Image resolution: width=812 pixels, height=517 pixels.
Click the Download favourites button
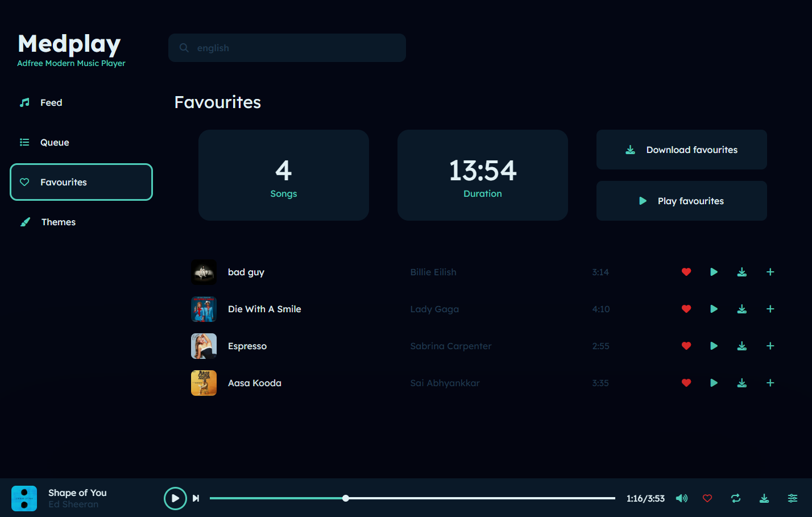tap(681, 150)
